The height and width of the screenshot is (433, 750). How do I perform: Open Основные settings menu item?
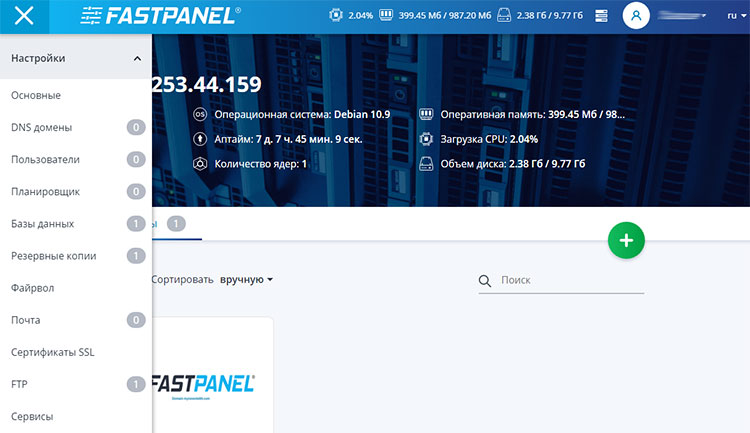click(x=36, y=95)
